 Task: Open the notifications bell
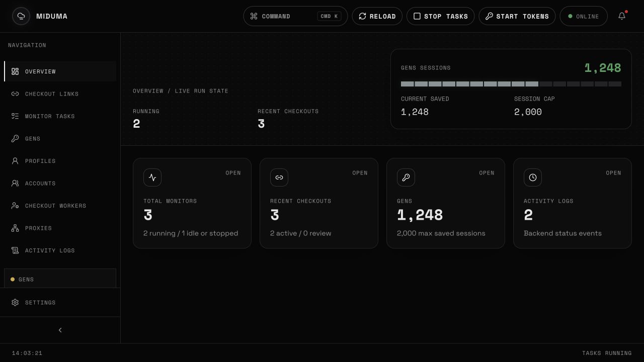click(622, 16)
